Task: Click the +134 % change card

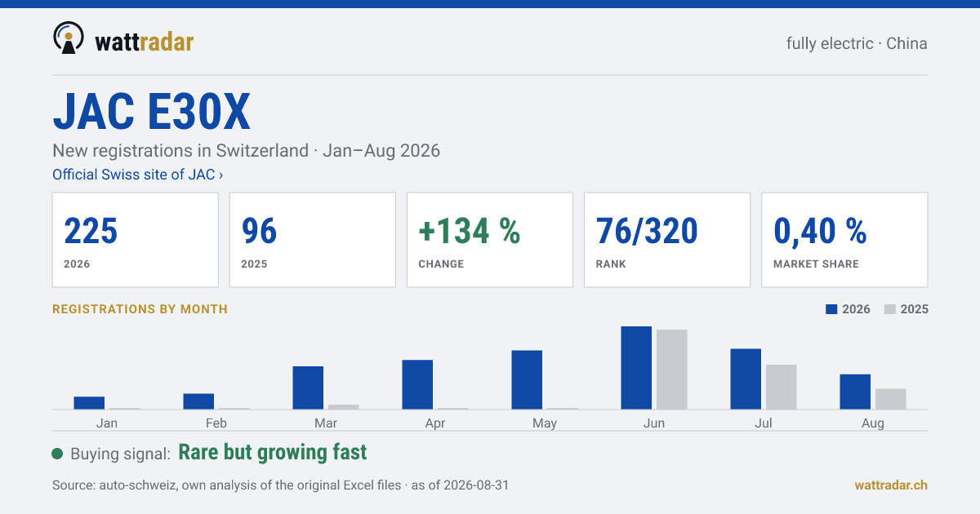Action: [x=490, y=240]
